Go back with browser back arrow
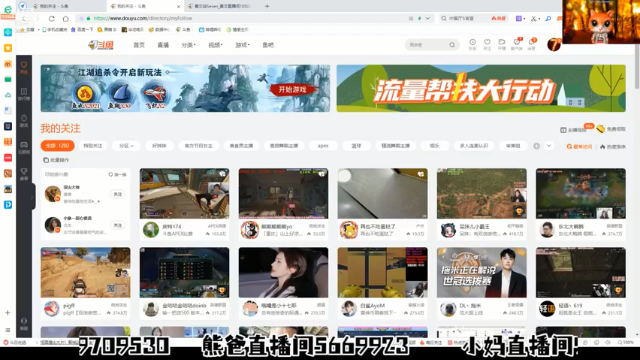 point(24,18)
